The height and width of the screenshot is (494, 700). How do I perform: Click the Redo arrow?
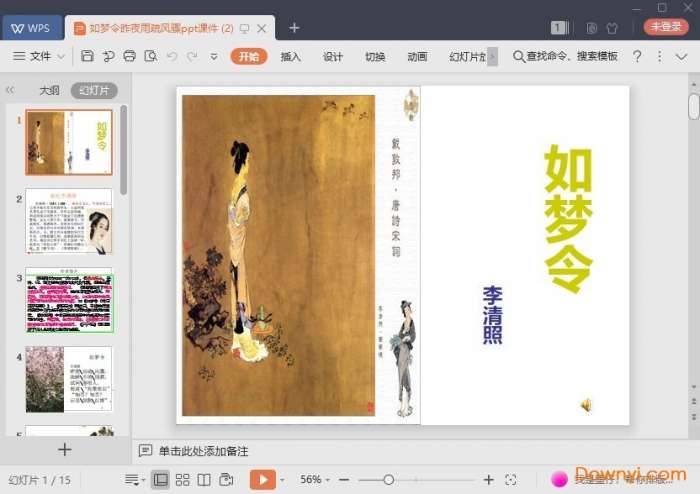coord(192,56)
